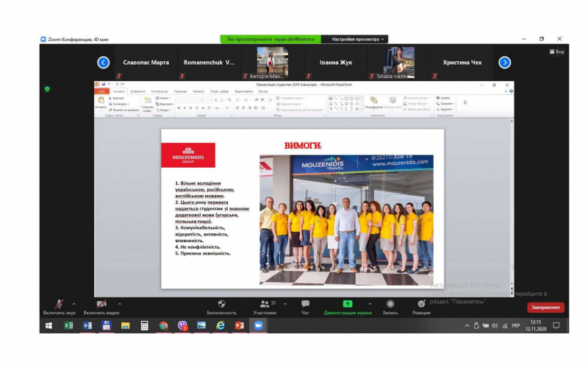This screenshot has width=588, height=368.
Task: Click Вирізати cut in PowerPoint ribbon
Action: coord(116,98)
